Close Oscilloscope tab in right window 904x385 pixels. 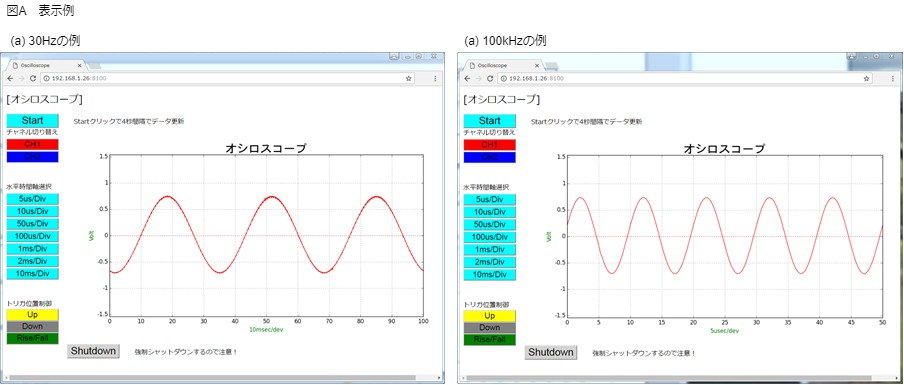tap(537, 66)
